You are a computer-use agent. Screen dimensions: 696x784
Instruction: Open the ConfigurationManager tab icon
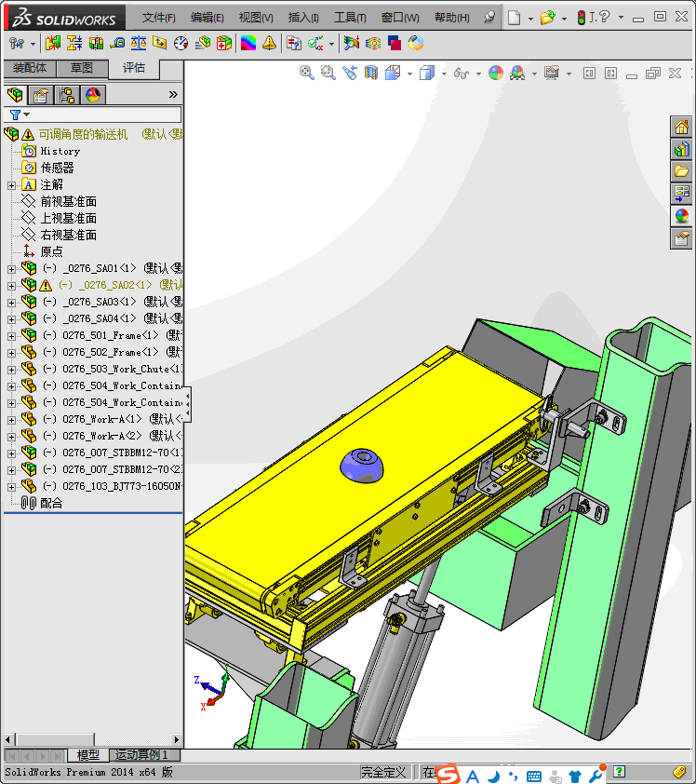point(66,94)
